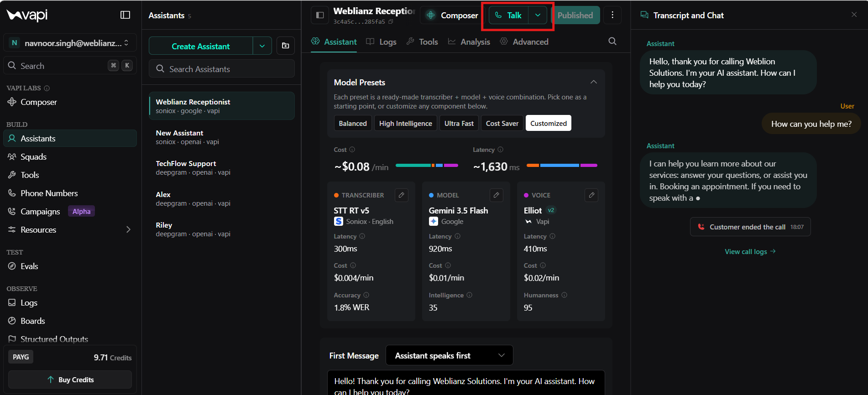
Task: Open the new folder icon button
Action: 286,46
